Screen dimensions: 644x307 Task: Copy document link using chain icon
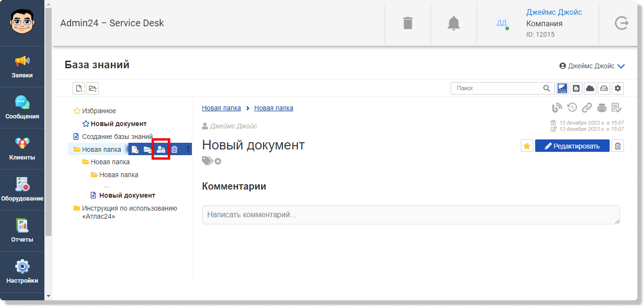click(587, 107)
